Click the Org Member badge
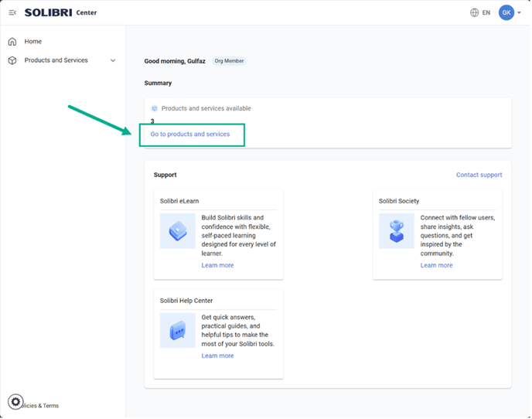The image size is (532, 419). (229, 61)
